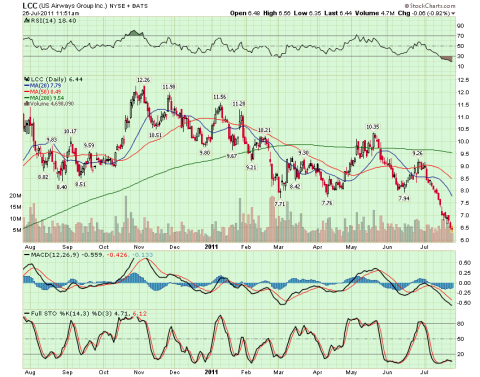Click the 9.83 August price label
The width and height of the screenshot is (480, 377).
tap(52, 140)
